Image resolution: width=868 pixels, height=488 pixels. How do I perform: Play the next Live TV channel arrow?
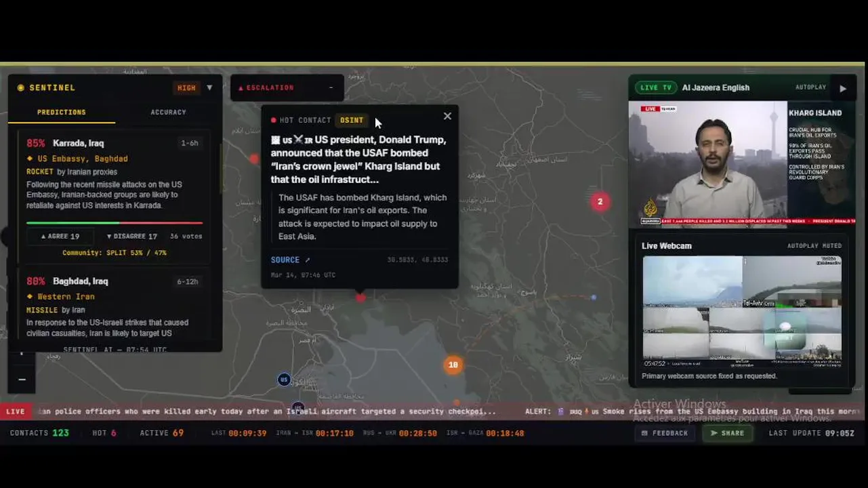[x=843, y=88]
